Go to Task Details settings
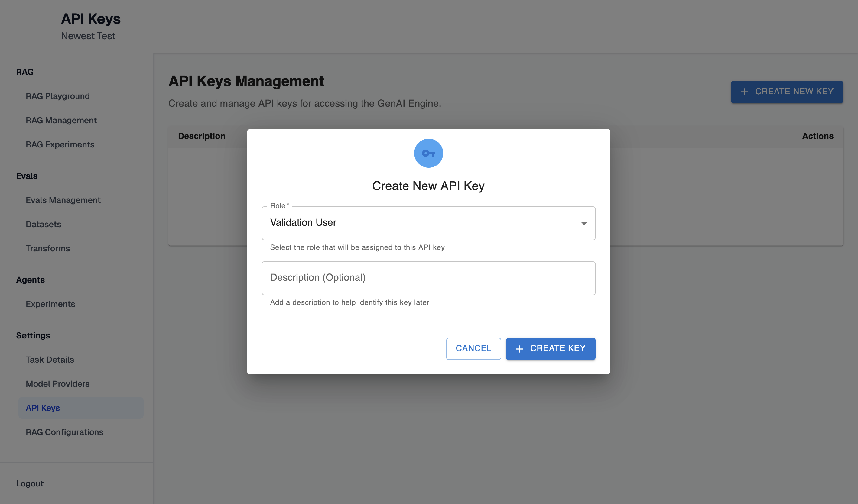This screenshot has height=504, width=858. [50, 359]
